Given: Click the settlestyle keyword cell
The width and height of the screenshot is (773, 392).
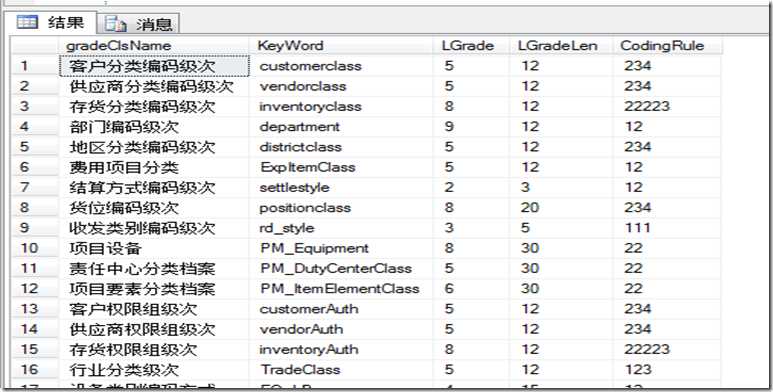Looking at the screenshot, I should (341, 187).
